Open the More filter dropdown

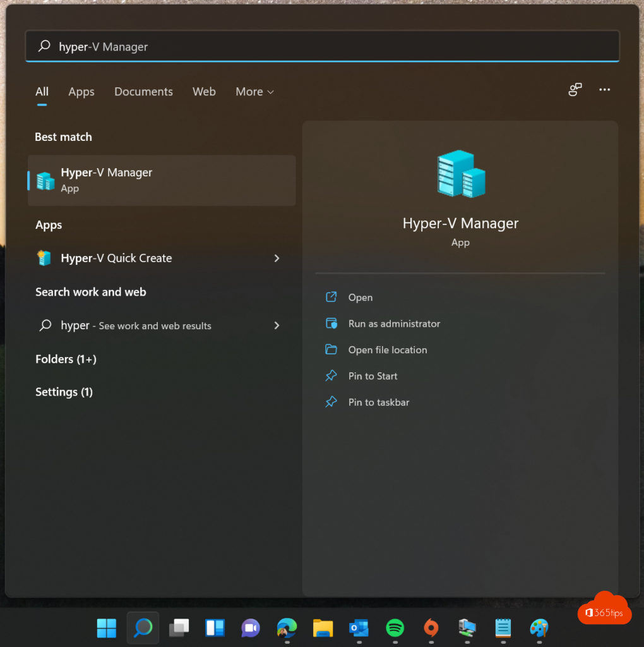tap(254, 92)
